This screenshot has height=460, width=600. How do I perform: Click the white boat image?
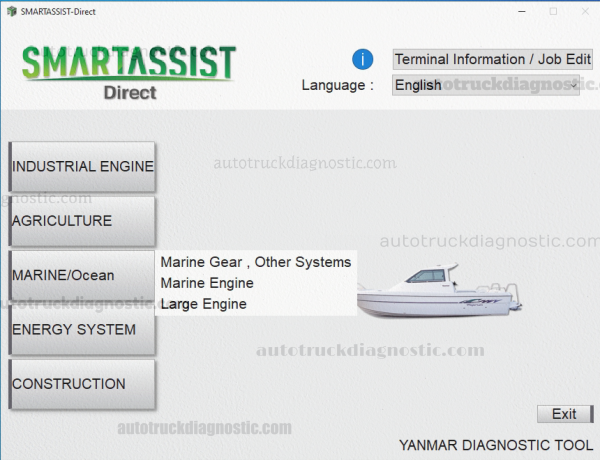pyautogui.click(x=440, y=289)
